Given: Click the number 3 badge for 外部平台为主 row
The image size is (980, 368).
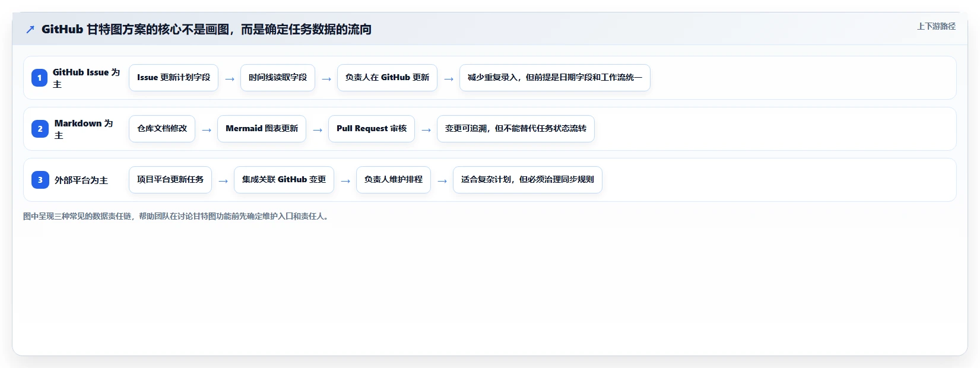Looking at the screenshot, I should 40,180.
